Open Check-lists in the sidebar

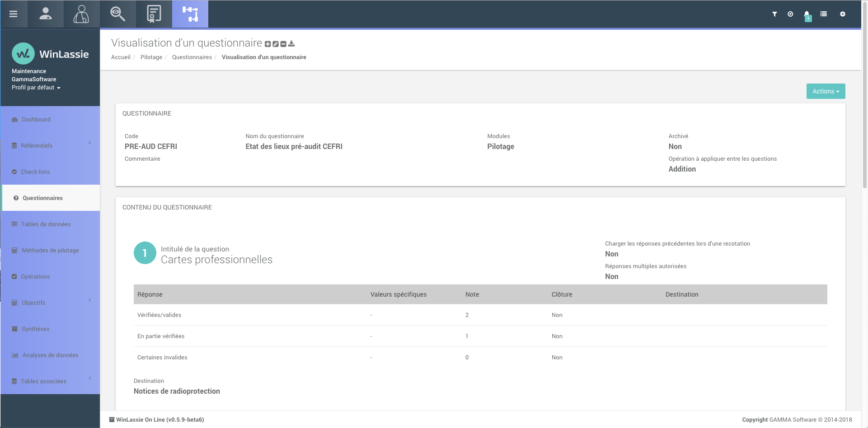pyautogui.click(x=50, y=172)
